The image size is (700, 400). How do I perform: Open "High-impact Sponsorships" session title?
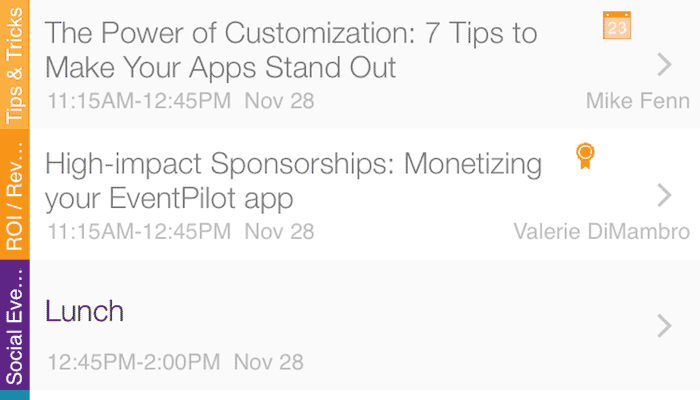[x=293, y=181]
